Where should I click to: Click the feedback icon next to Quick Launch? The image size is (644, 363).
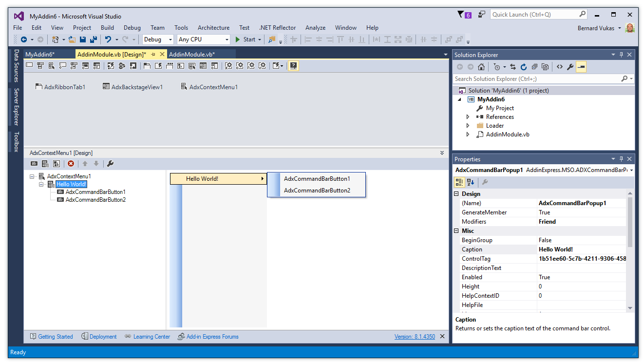point(481,14)
